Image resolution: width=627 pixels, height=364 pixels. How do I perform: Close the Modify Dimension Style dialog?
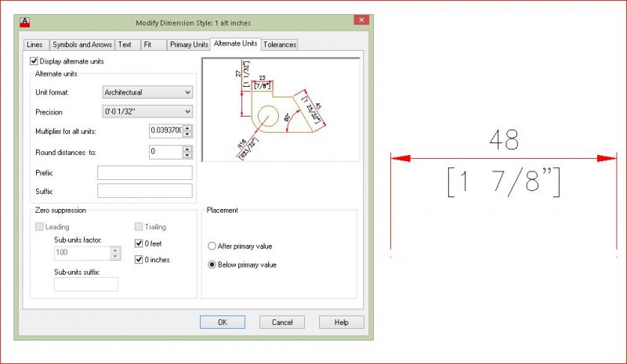coord(361,20)
